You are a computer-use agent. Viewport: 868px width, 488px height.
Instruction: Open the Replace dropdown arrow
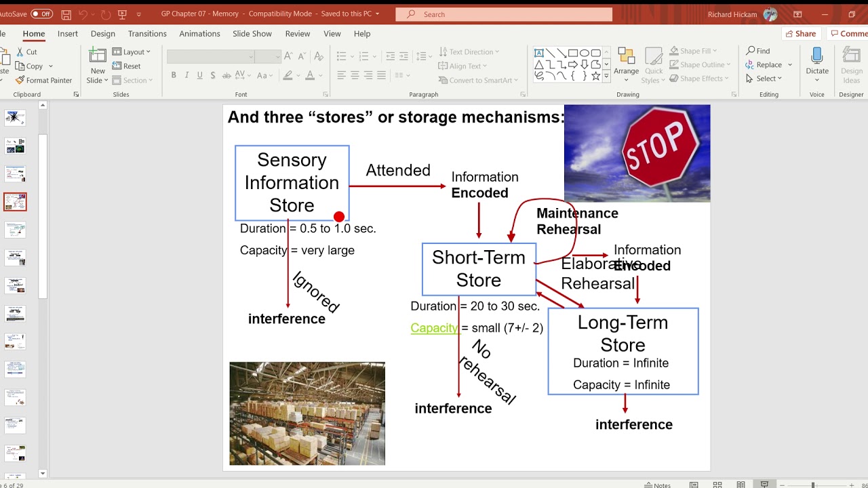tap(790, 65)
